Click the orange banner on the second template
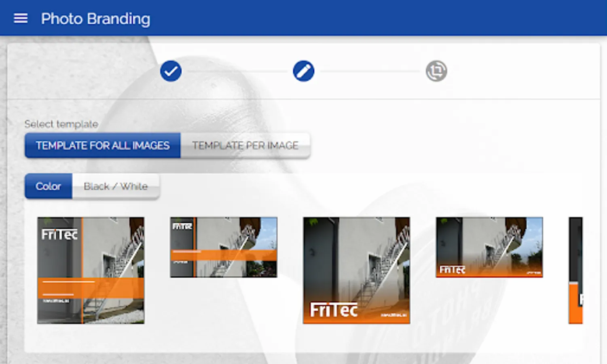The width and height of the screenshot is (607, 364). [x=224, y=255]
